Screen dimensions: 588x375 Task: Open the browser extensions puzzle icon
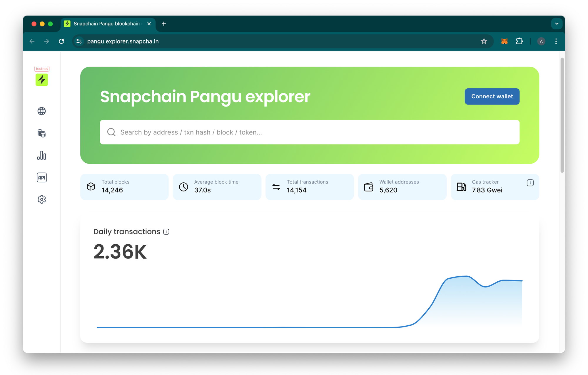[x=519, y=41]
